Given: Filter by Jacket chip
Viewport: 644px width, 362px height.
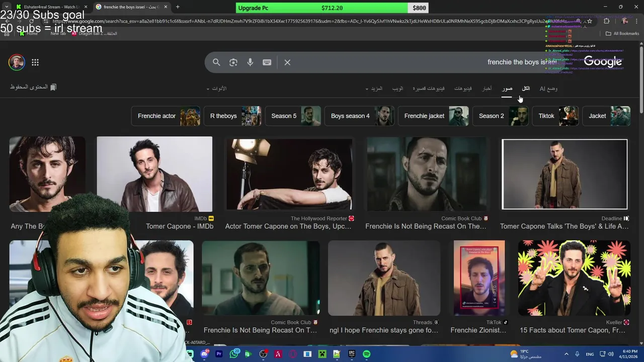Looking at the screenshot, I should tap(606, 116).
